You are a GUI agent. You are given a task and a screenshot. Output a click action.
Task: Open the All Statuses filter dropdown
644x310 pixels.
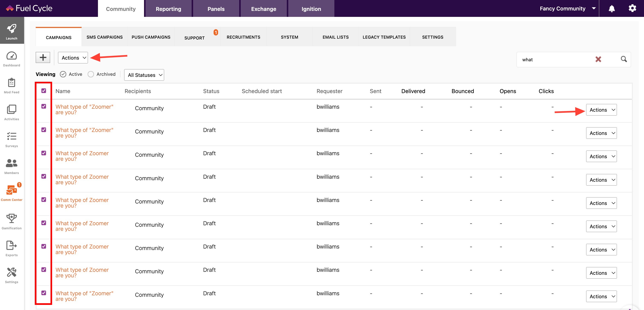144,75
